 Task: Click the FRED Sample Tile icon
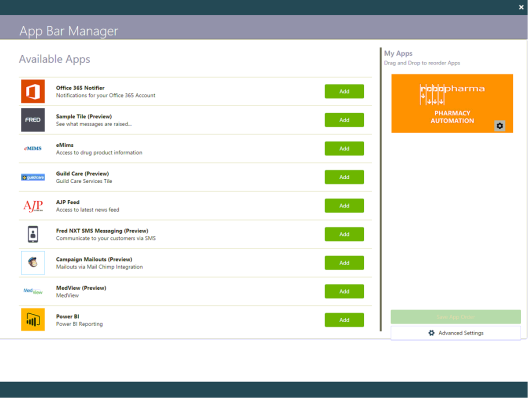pyautogui.click(x=33, y=120)
